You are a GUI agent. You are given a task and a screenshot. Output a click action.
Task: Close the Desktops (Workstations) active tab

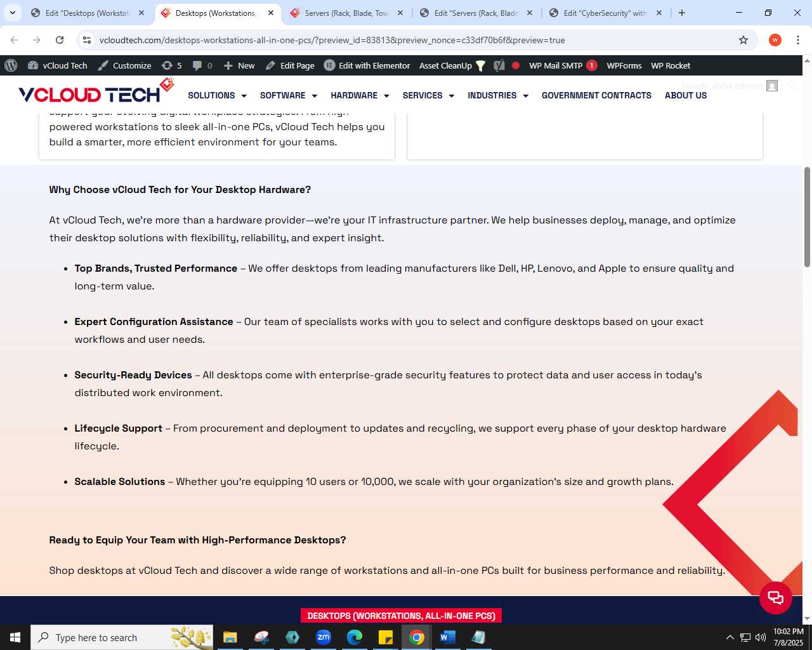click(271, 13)
